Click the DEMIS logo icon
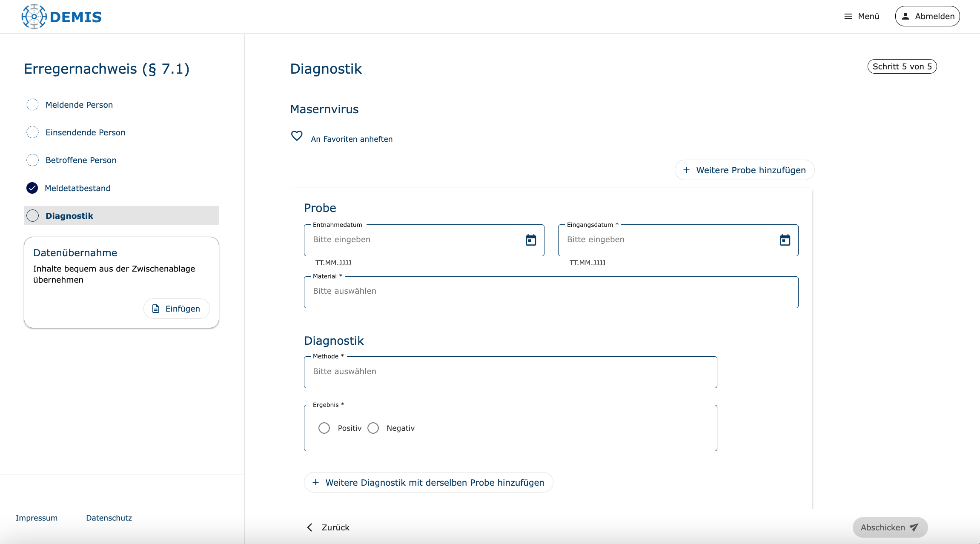The image size is (980, 544). tap(34, 17)
